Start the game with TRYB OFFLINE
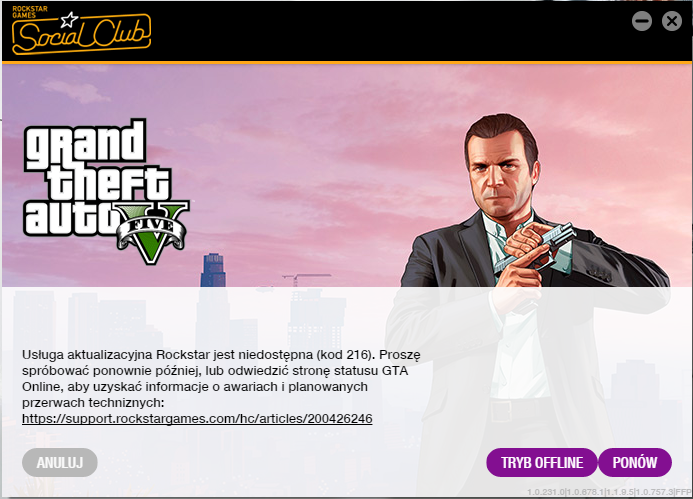 click(x=542, y=463)
